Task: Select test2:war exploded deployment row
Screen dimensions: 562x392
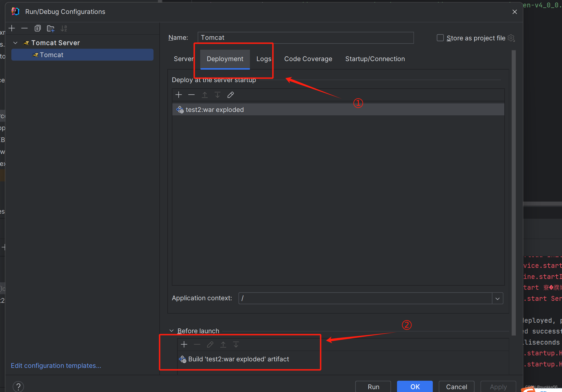Action: coord(338,110)
